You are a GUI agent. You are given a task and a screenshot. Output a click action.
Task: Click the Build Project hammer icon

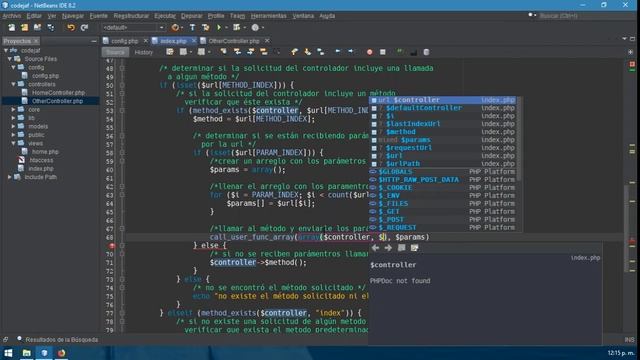click(192, 27)
